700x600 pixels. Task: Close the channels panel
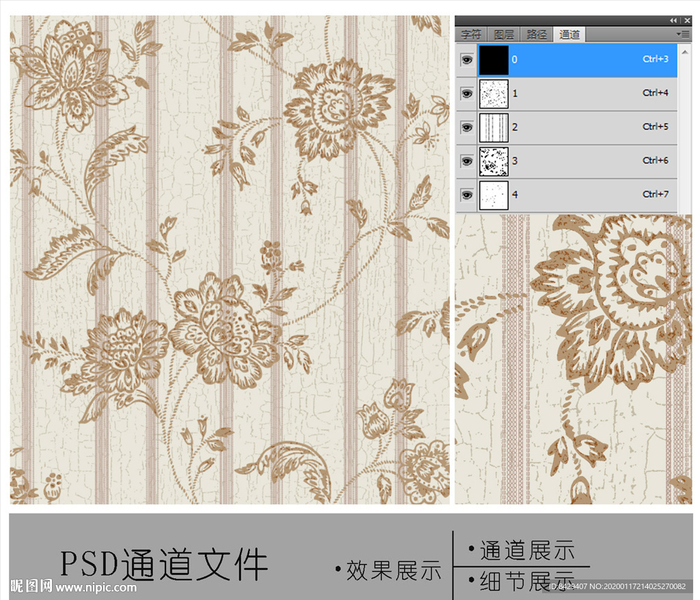click(688, 21)
